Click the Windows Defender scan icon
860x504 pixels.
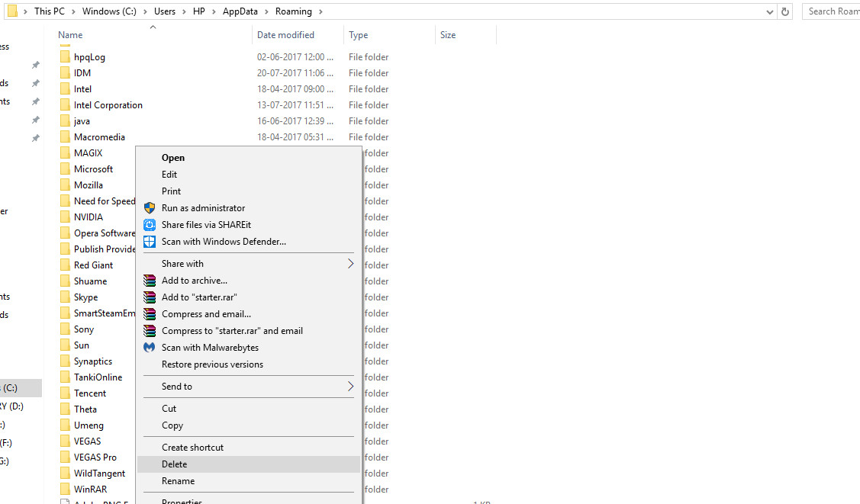point(150,242)
